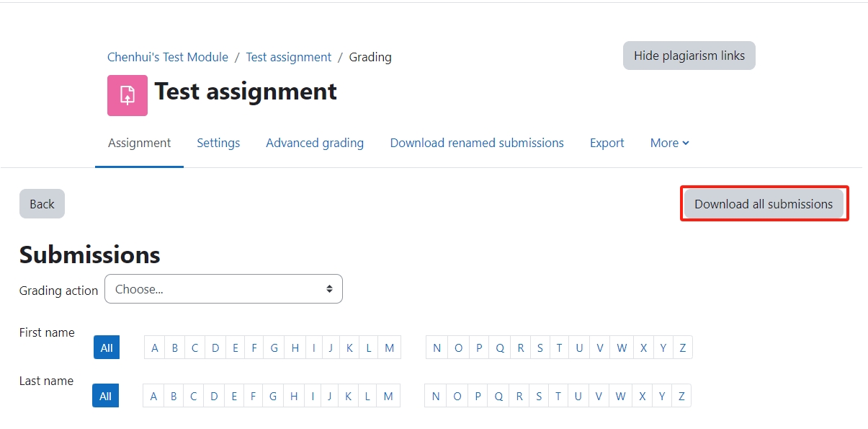Filter First name by letter Z

point(682,348)
